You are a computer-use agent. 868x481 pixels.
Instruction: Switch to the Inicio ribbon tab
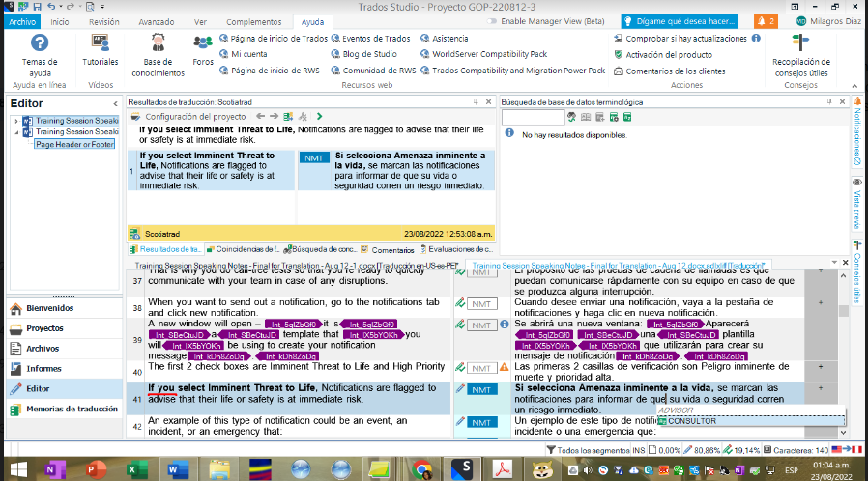point(60,21)
